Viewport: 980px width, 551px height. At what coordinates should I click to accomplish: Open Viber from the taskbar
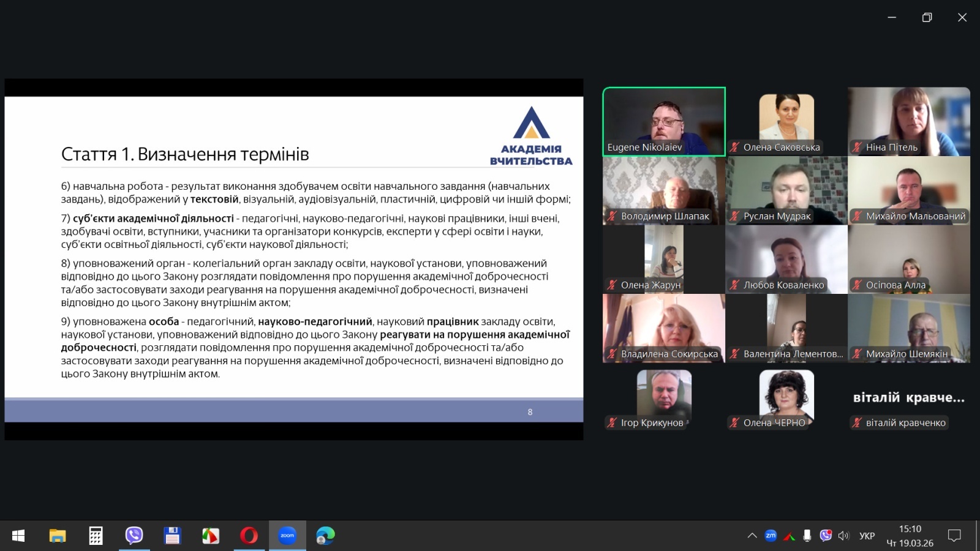134,536
